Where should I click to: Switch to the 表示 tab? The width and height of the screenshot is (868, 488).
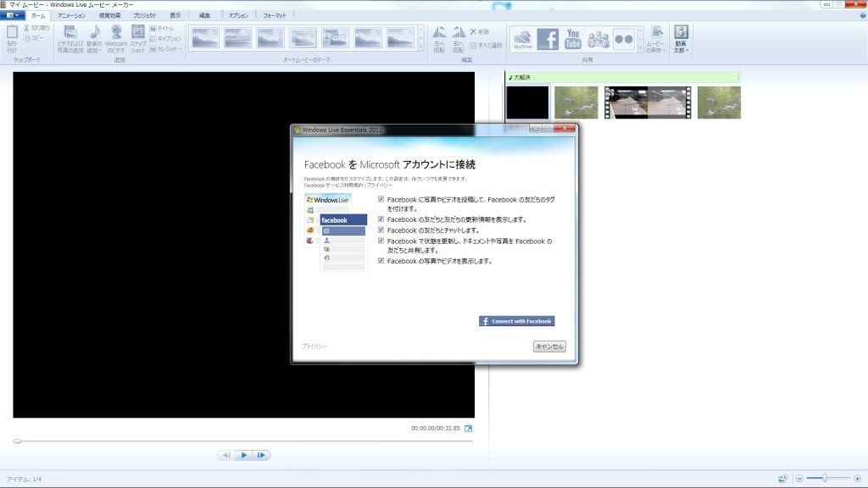pos(175,15)
